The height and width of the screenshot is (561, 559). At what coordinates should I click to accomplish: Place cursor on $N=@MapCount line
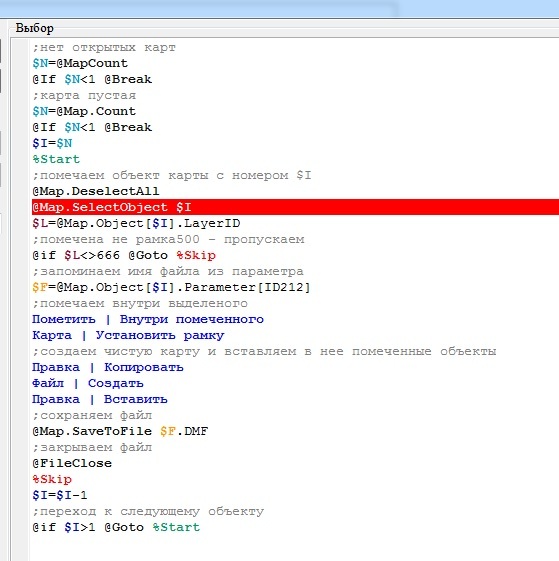click(x=80, y=63)
